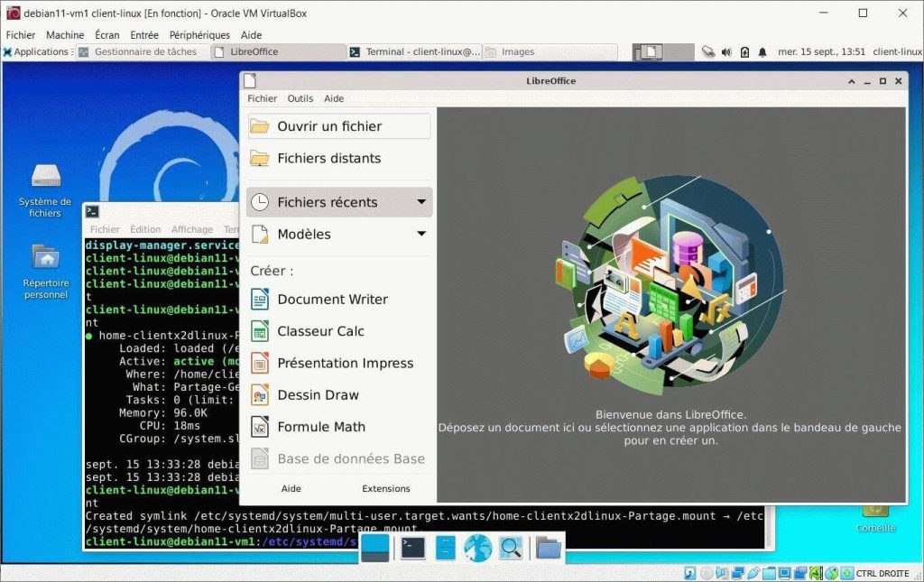This screenshot has width=924, height=582.
Task: Click the VirtualBox recording status icon
Action: [801, 573]
